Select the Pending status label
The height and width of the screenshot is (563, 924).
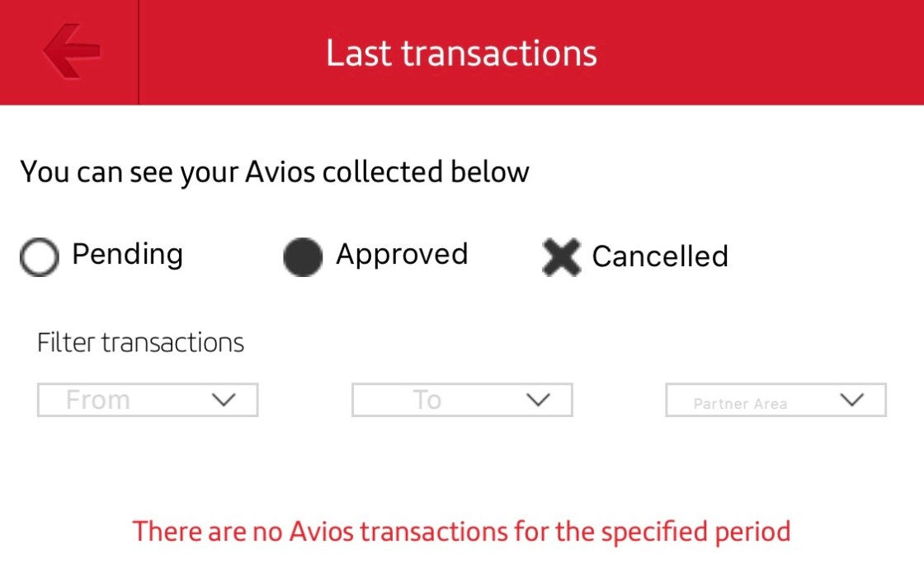127,254
